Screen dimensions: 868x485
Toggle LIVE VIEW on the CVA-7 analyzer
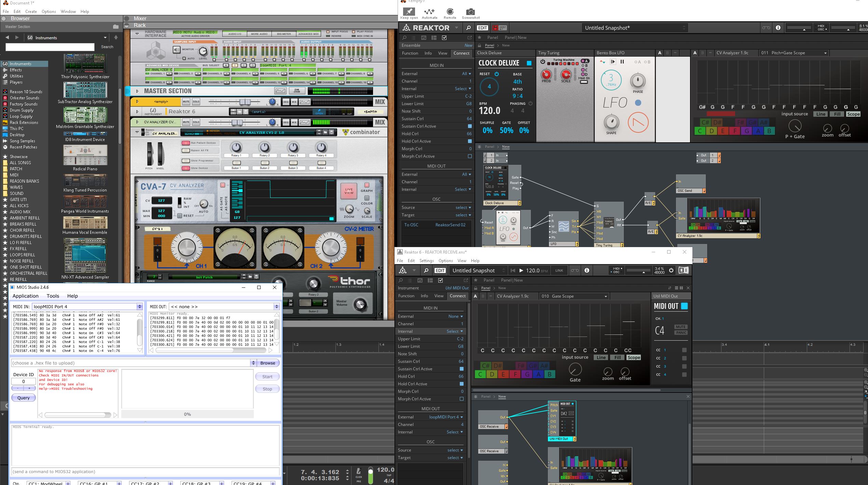point(349,191)
